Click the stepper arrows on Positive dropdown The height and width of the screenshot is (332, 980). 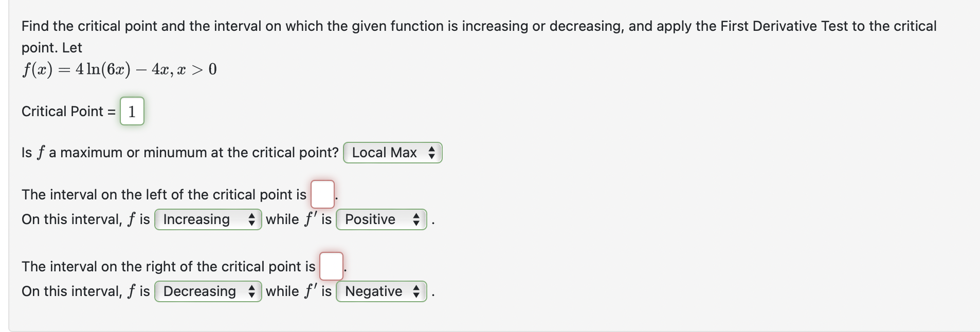415,219
